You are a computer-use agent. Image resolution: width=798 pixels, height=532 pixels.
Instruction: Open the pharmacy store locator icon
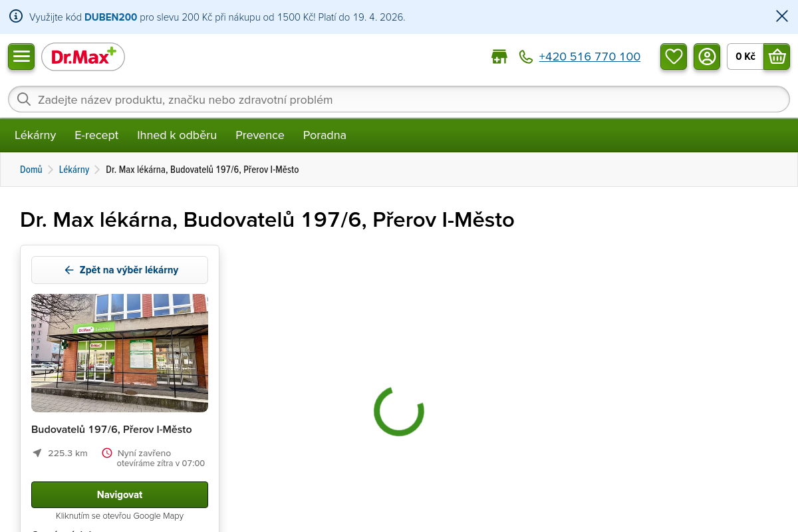(499, 57)
